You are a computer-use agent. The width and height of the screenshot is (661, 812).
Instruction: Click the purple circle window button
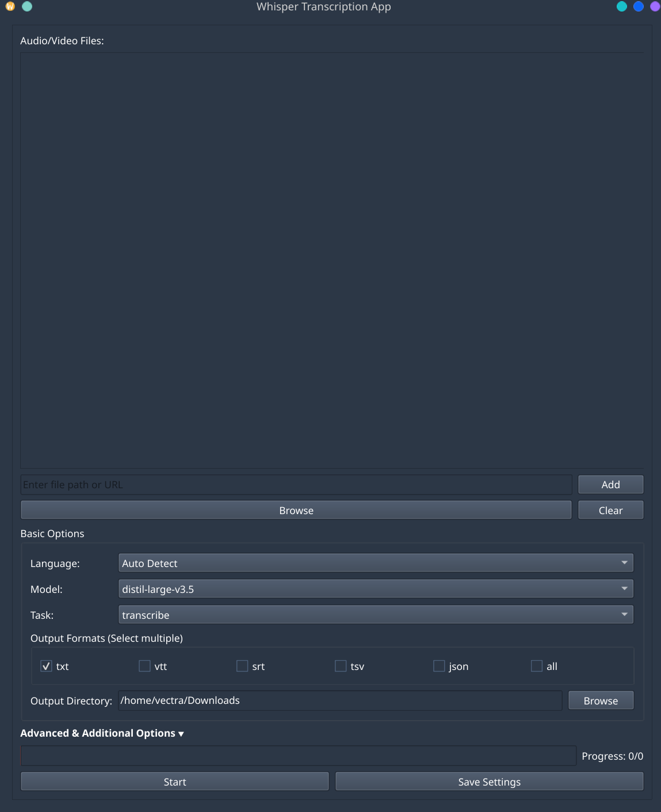point(655,6)
